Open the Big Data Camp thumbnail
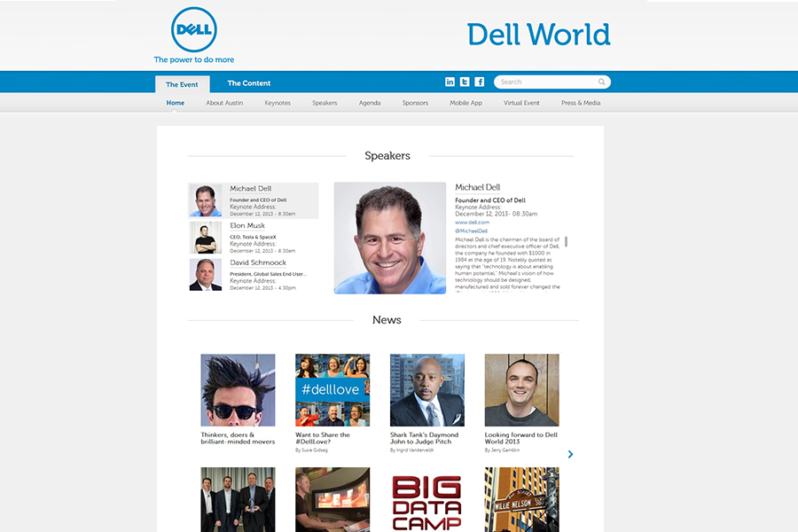The image size is (798, 532). point(427,500)
